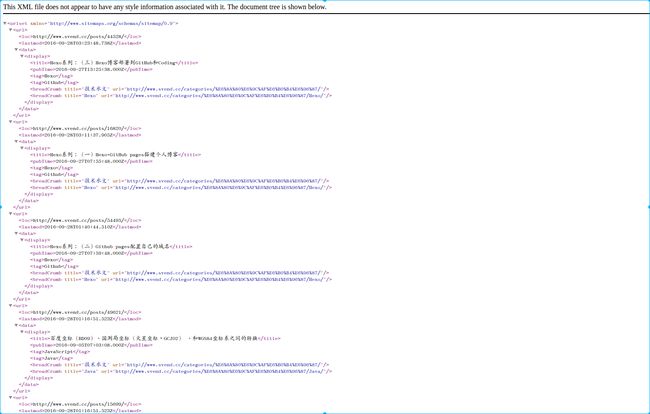Click the JavaScript tag line
This screenshot has height=414, width=650.
pyautogui.click(x=60, y=352)
